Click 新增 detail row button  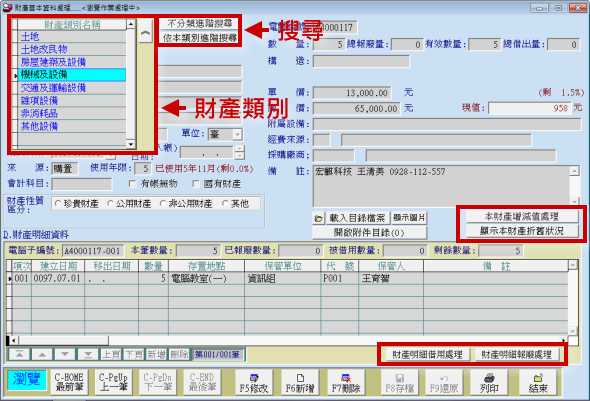[x=157, y=354]
